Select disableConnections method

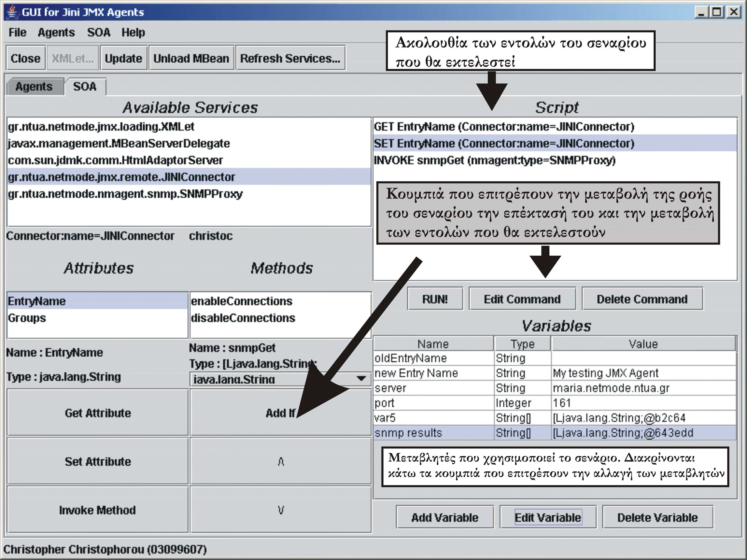pyautogui.click(x=280, y=318)
